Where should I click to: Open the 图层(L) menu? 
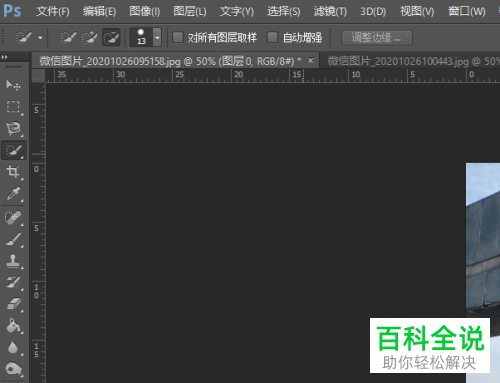pos(190,12)
